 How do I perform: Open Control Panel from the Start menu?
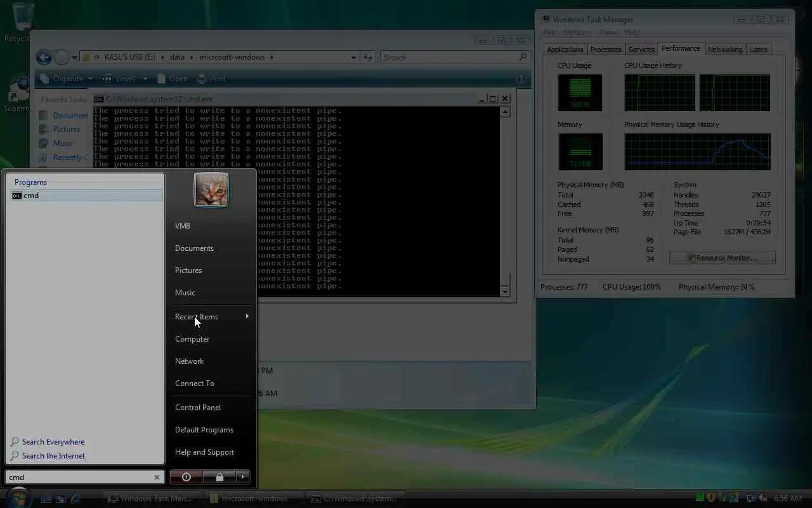coord(198,408)
